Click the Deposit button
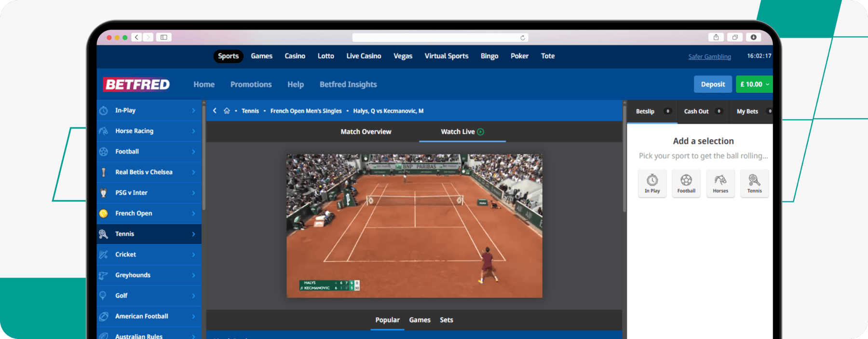 (713, 84)
